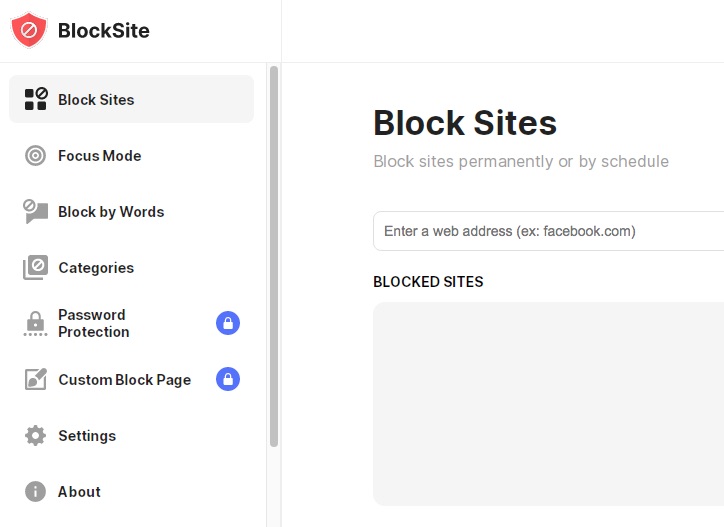Screen dimensions: 724x527
Task: Open Settings via the gear icon
Action: [36, 436]
